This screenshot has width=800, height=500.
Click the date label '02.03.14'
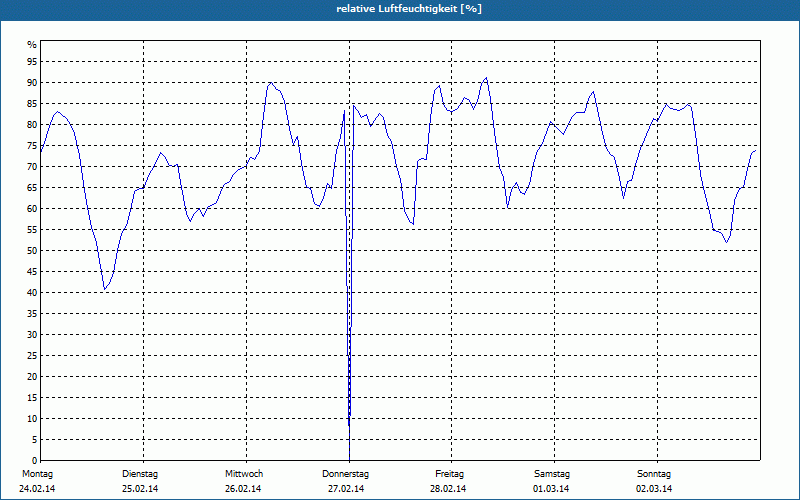point(654,489)
